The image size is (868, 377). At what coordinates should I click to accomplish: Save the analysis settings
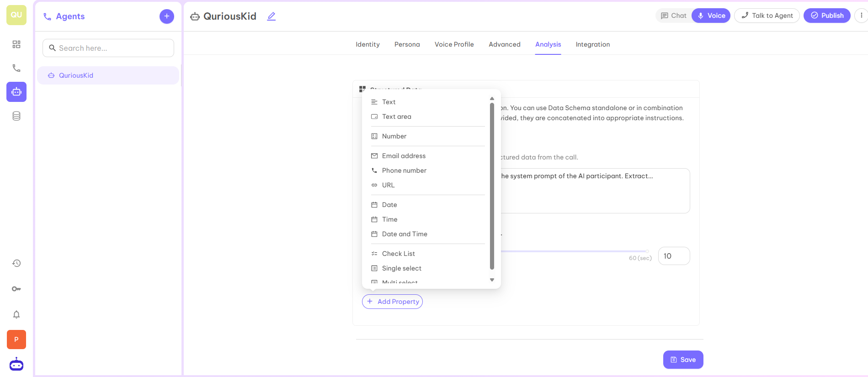(x=683, y=360)
